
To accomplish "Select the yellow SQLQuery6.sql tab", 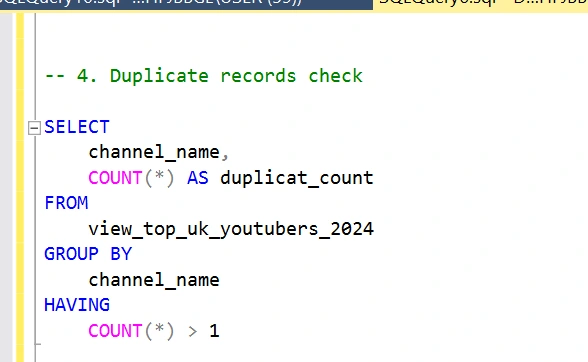I will pos(481,5).
